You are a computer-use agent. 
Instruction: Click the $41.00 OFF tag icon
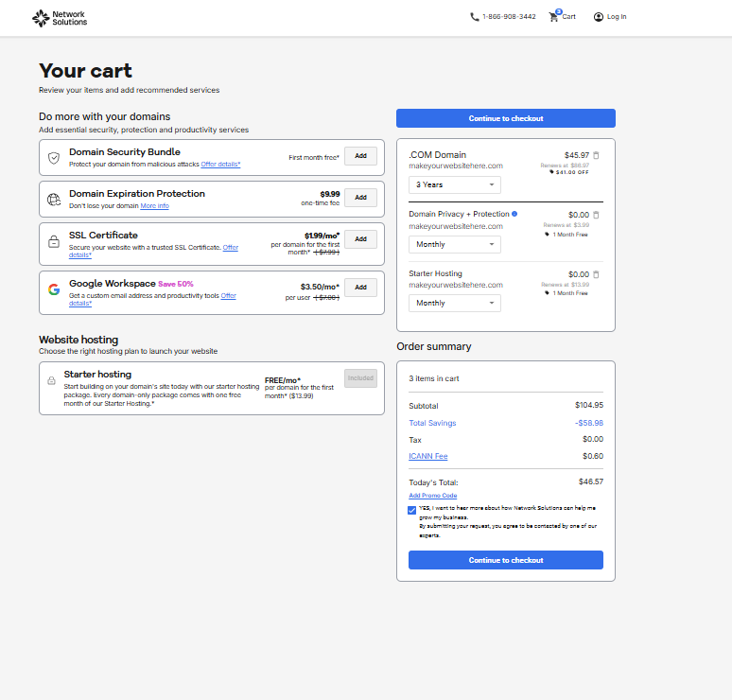551,172
